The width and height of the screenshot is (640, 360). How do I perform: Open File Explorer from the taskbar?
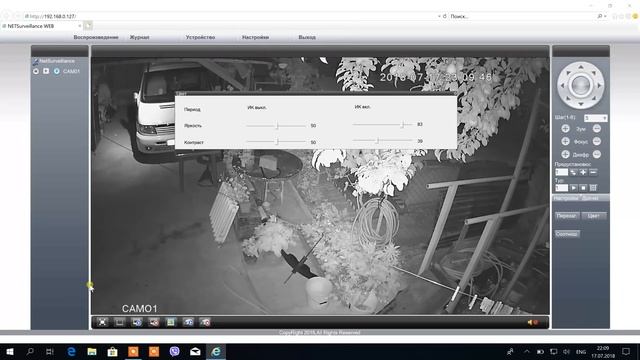click(92, 351)
